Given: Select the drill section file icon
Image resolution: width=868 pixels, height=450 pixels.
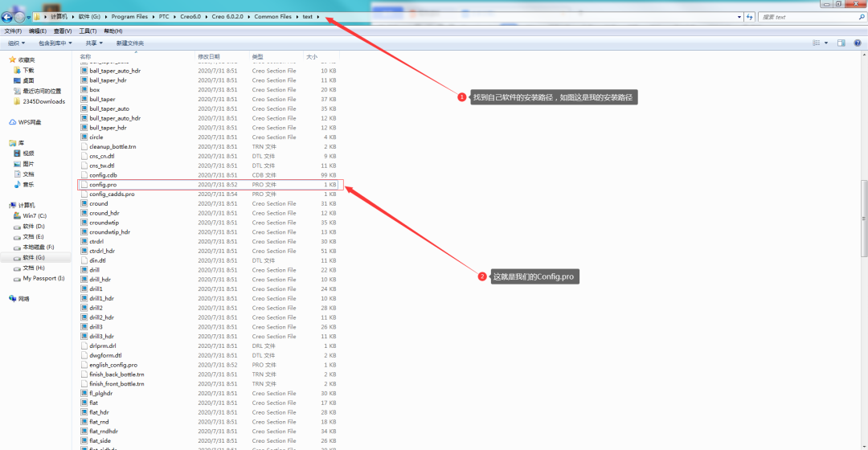Looking at the screenshot, I should tap(84, 270).
